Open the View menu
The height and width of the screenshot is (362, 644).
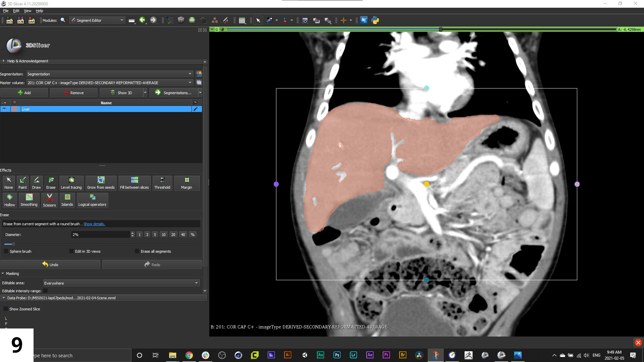coord(28,11)
